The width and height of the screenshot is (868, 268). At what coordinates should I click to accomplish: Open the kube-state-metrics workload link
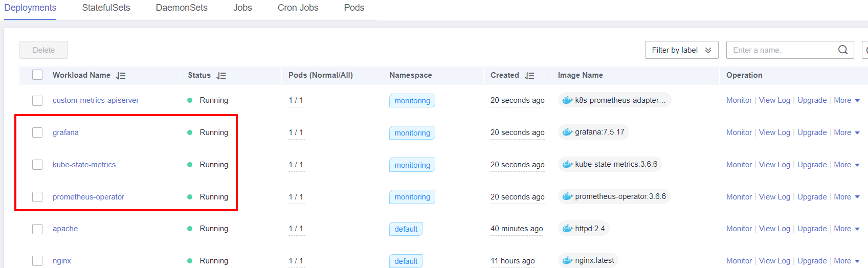84,165
